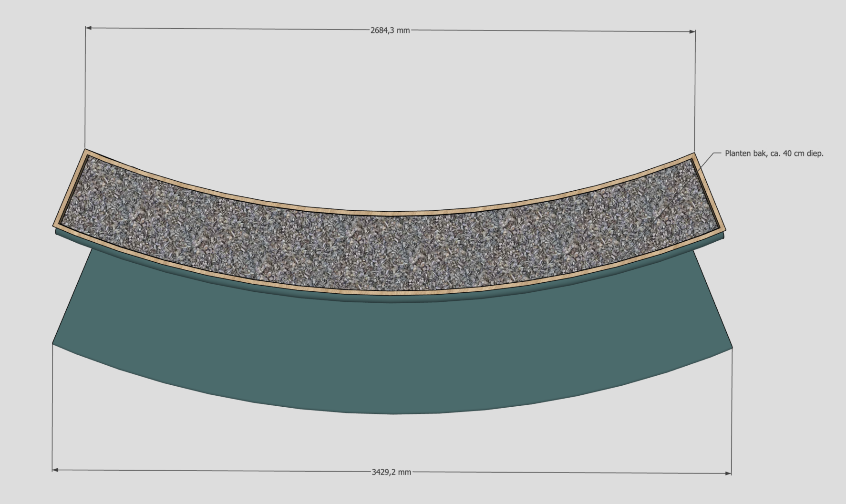Select the right vertical extension line of top dimension
846x504 pixels.
click(695, 91)
